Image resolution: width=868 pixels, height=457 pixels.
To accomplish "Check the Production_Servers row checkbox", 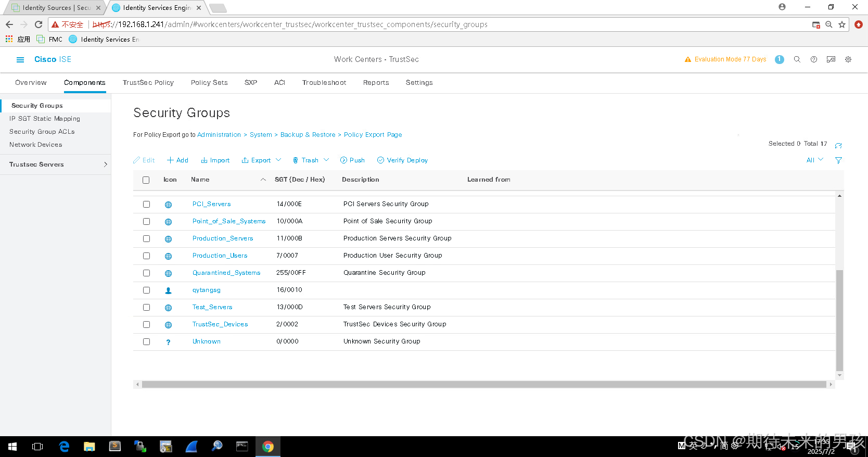I will pyautogui.click(x=146, y=239).
